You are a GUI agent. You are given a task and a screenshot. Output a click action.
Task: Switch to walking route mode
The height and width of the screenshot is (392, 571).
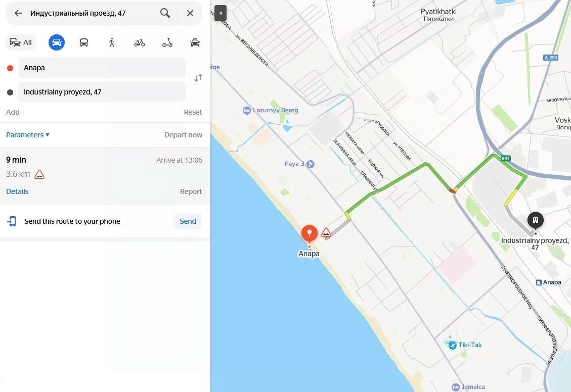[x=112, y=42]
